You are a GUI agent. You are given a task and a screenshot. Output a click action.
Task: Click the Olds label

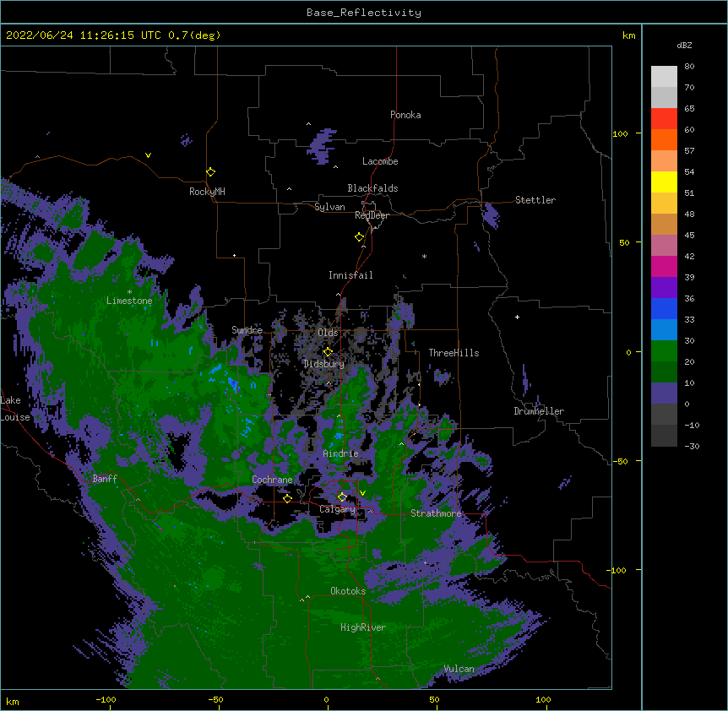328,333
